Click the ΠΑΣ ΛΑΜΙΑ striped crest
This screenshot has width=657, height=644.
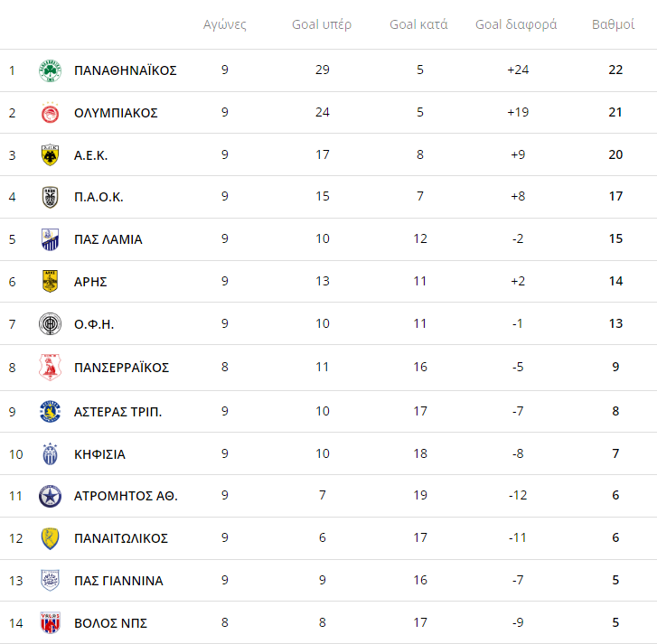point(51,239)
